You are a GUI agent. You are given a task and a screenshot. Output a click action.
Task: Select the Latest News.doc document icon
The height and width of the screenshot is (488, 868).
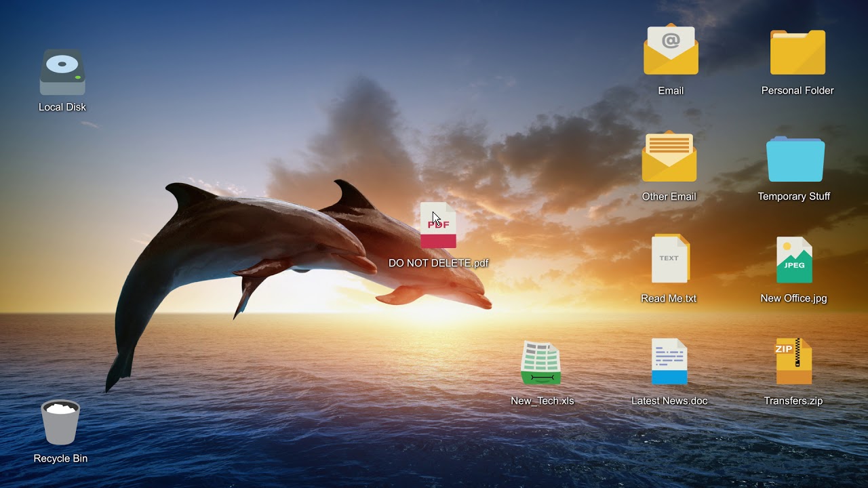click(669, 361)
